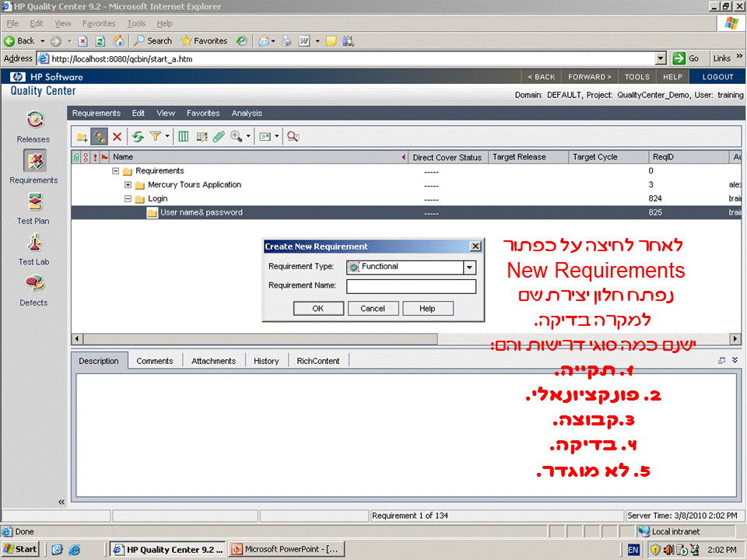747x560 pixels.
Task: Click Cancel in Create New Requirement
Action: pos(373,309)
